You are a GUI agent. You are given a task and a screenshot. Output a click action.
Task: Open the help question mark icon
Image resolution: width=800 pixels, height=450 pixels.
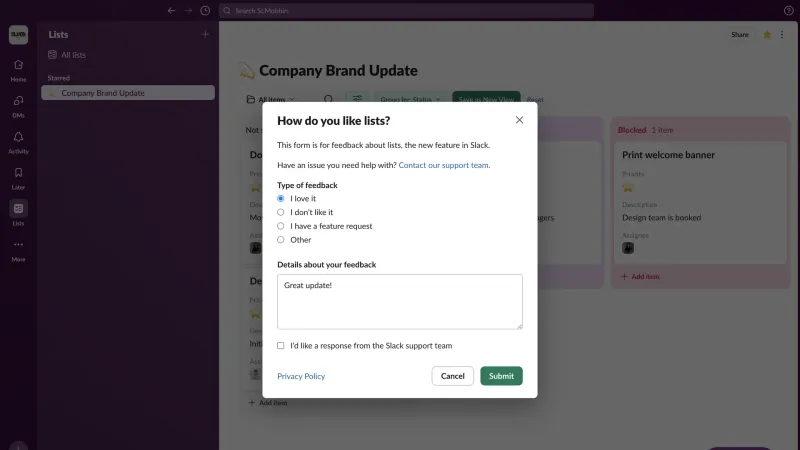(x=788, y=10)
